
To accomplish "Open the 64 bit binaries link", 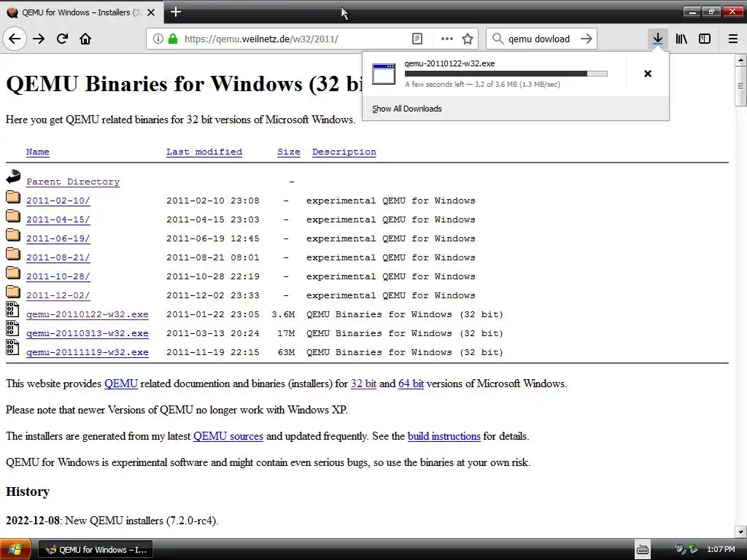I will point(411,384).
